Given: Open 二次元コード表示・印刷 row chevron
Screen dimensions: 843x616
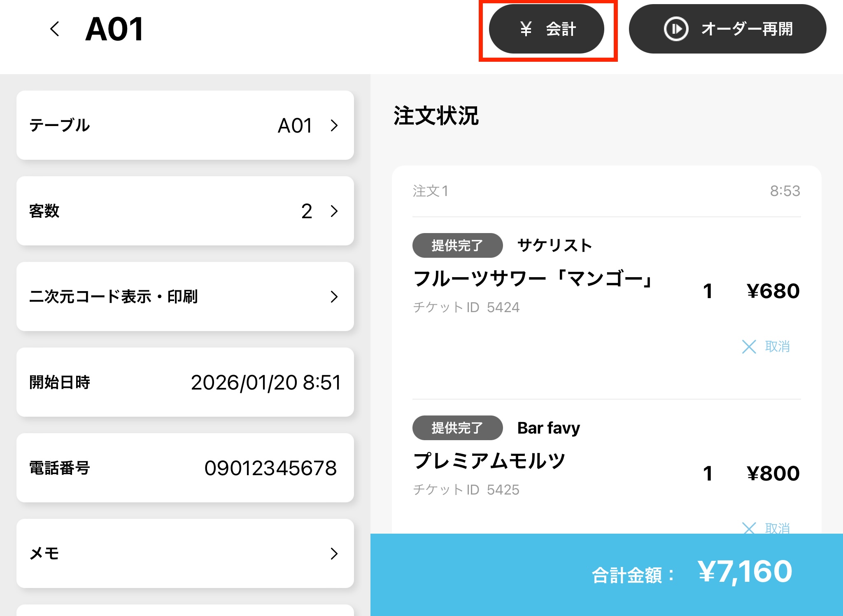Looking at the screenshot, I should pyautogui.click(x=334, y=296).
